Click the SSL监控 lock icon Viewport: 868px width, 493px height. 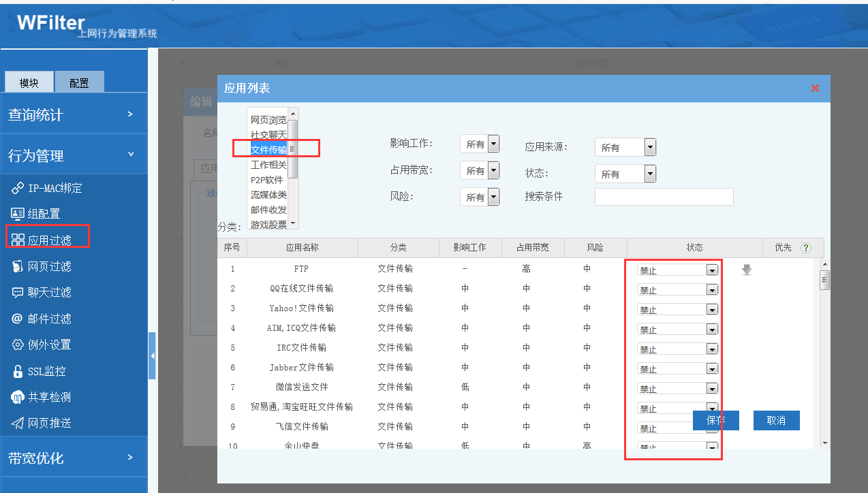pos(18,372)
